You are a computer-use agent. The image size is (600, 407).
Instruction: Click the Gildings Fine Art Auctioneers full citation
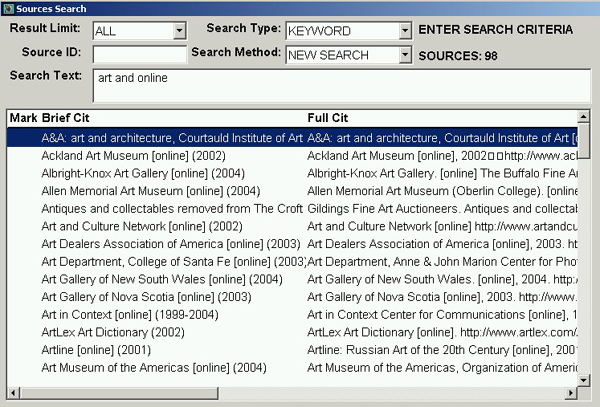[442, 208]
